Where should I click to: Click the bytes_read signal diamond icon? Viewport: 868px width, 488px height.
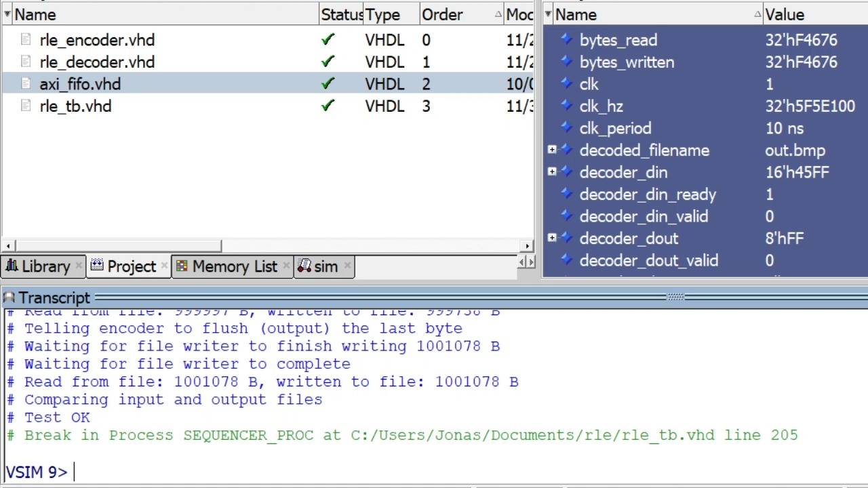(x=566, y=40)
